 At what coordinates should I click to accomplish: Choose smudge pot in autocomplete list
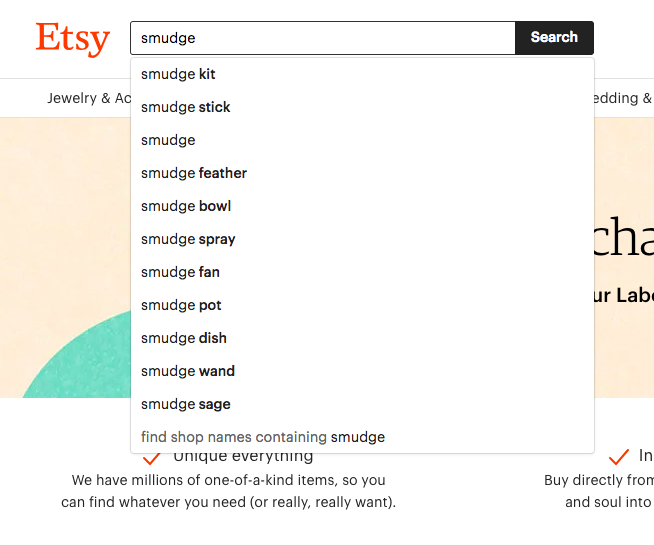(x=181, y=305)
